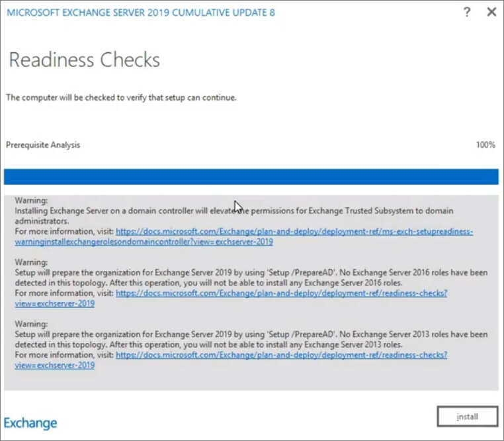Click the install button
Screen dimensions: 504x441
(468, 416)
